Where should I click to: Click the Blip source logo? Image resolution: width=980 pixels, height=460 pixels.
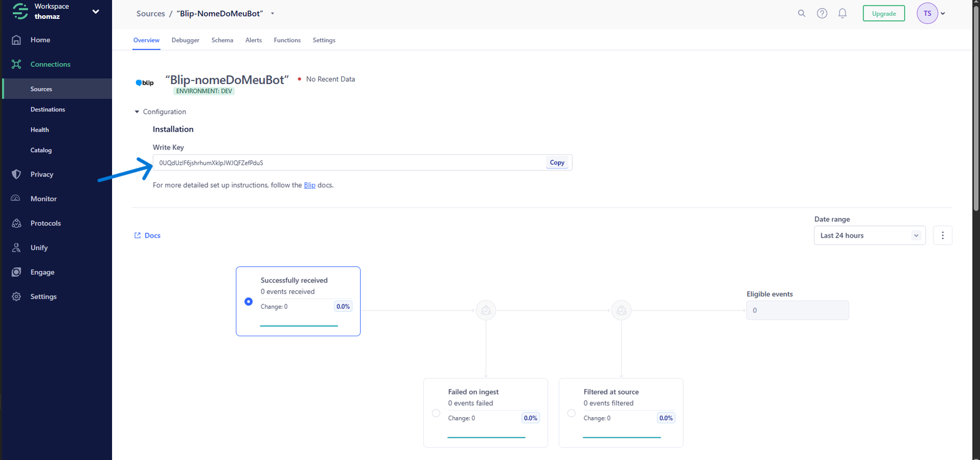145,83
